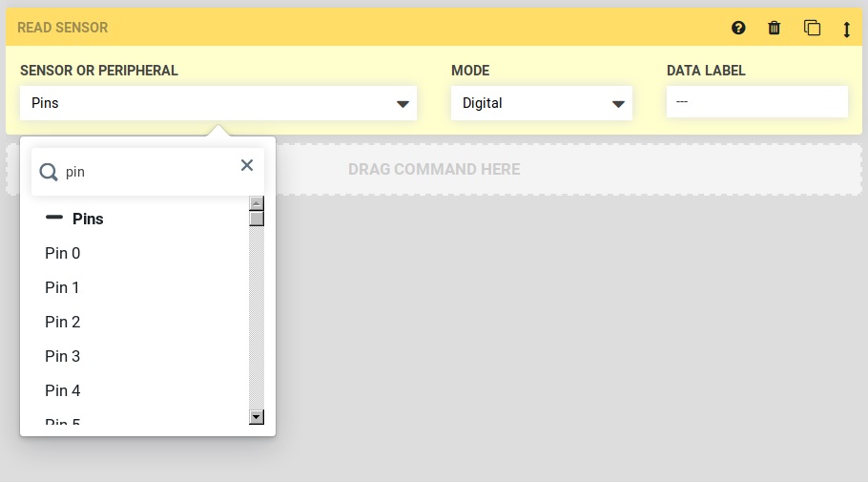The height and width of the screenshot is (482, 868).
Task: Open the Sensor or Peripheral dropdown
Action: coord(217,103)
